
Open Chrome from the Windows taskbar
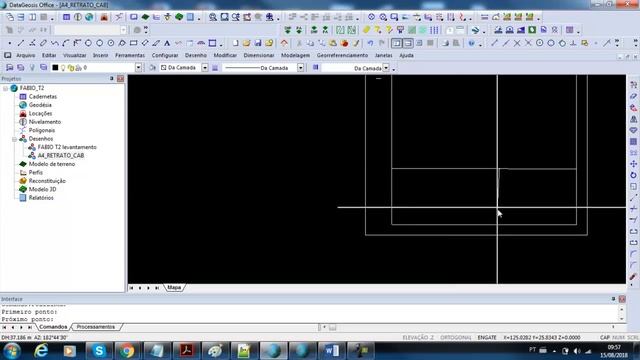point(127,351)
